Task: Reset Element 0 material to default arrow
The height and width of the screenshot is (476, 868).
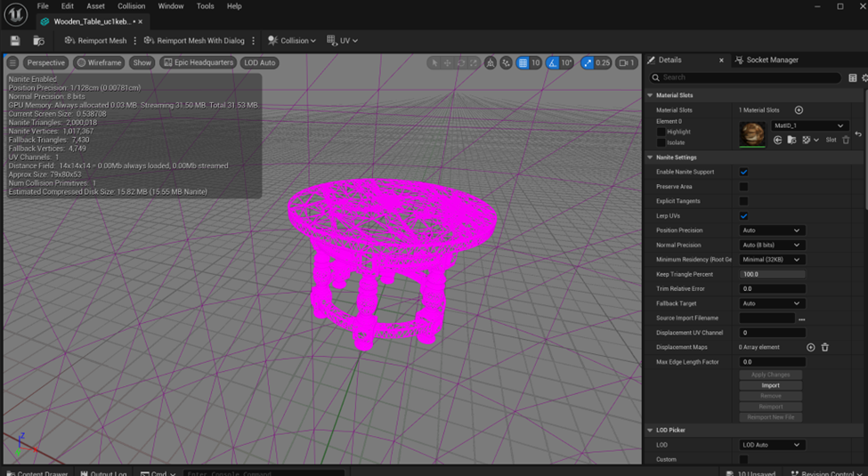Action: point(858,134)
